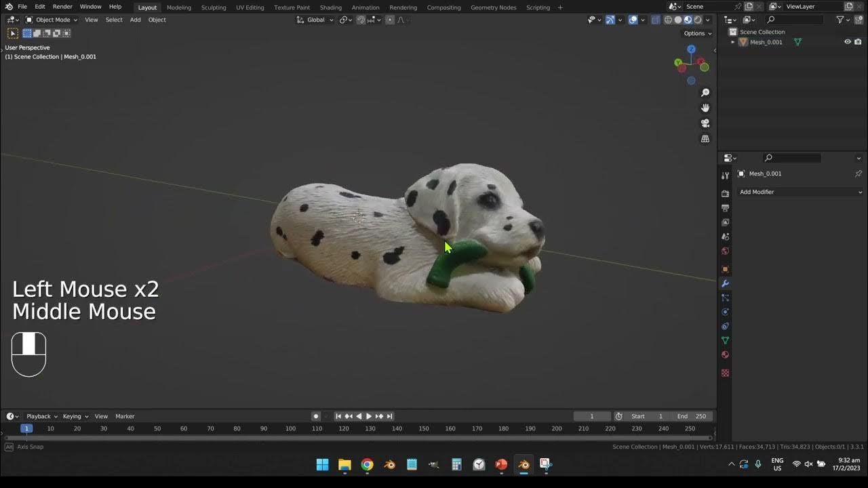The image size is (868, 488).
Task: Switch to material preview shading
Action: click(688, 20)
